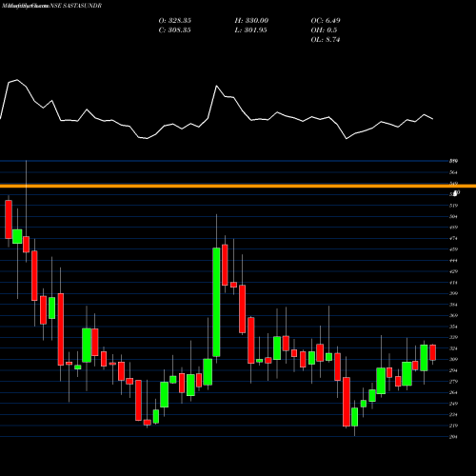Select the OL: 8.74 value
The width and height of the screenshot is (476, 476).
coord(326,40)
